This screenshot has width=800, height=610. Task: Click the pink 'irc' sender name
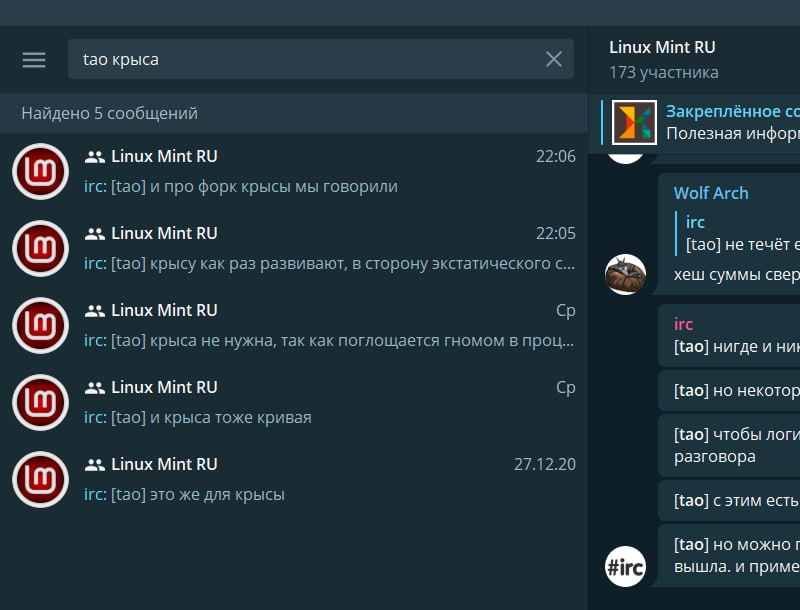pyautogui.click(x=683, y=324)
